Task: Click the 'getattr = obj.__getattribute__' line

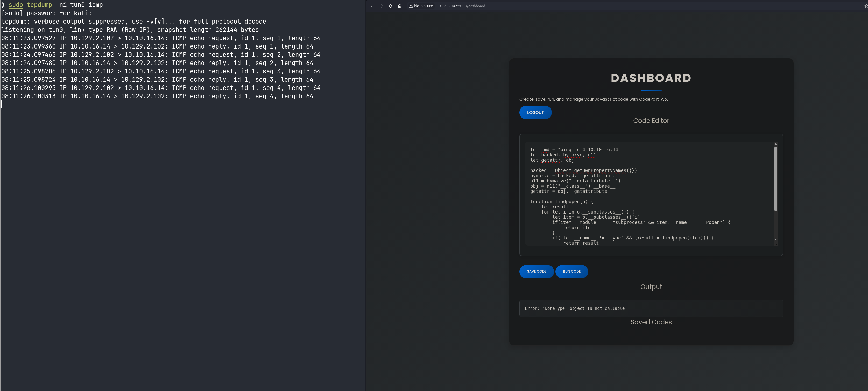Action: tap(571, 191)
